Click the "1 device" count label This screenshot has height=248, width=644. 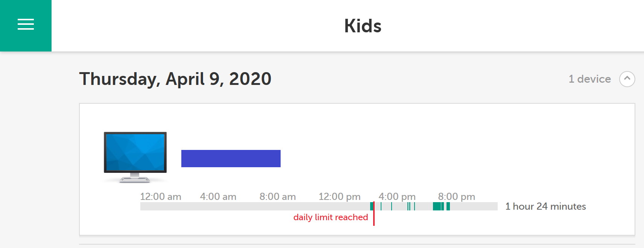tap(589, 79)
